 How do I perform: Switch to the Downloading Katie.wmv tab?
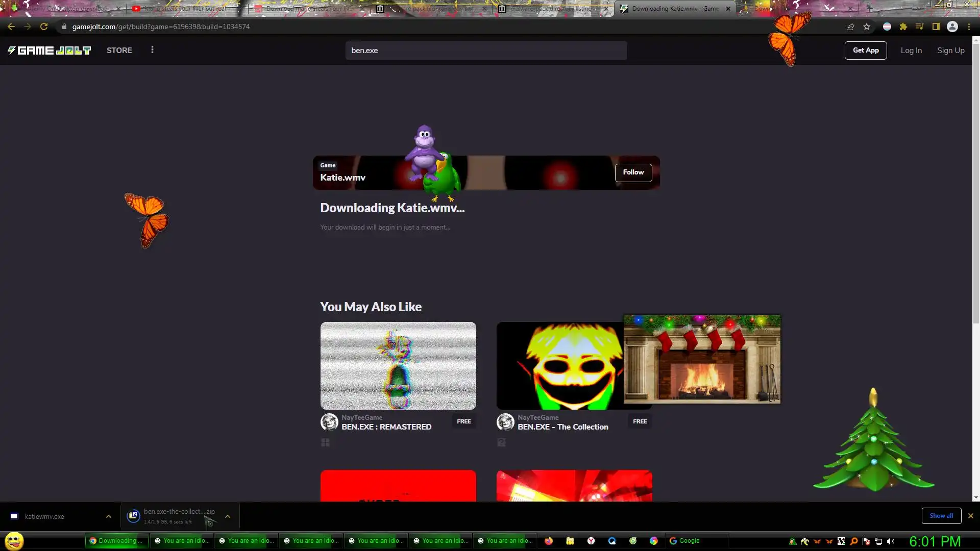(x=674, y=9)
